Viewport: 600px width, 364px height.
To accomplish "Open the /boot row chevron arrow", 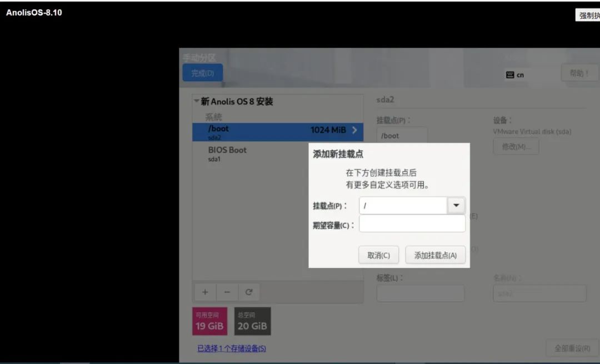I will 354,130.
